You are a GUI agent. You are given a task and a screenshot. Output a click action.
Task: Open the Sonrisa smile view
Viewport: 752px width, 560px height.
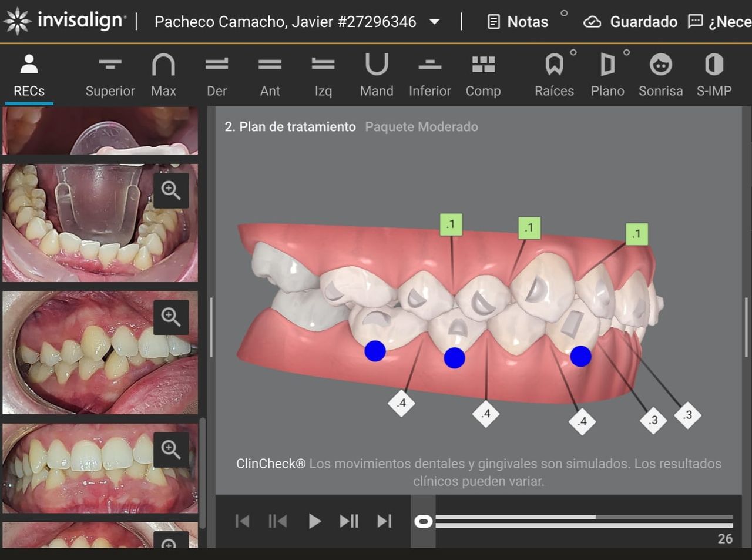pos(661,76)
